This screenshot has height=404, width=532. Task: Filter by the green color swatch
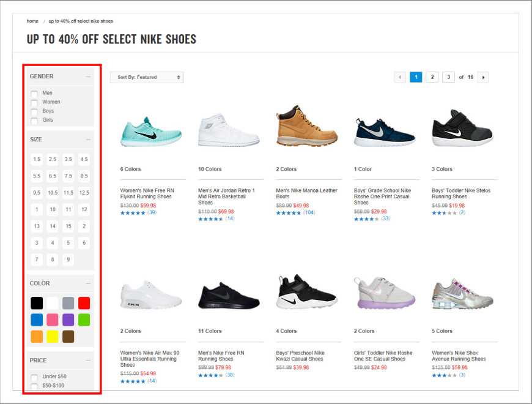point(84,320)
